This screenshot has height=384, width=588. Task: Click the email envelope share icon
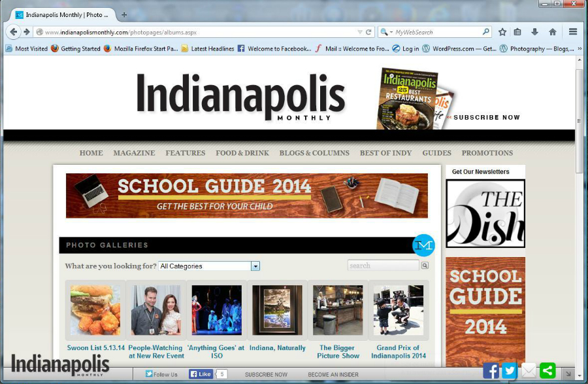point(529,371)
